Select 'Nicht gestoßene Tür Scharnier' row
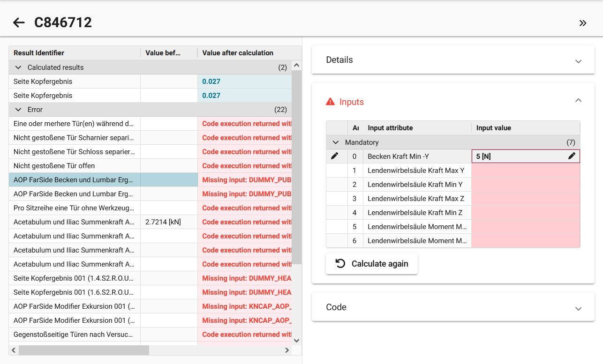This screenshot has height=364, width=603. (x=150, y=138)
